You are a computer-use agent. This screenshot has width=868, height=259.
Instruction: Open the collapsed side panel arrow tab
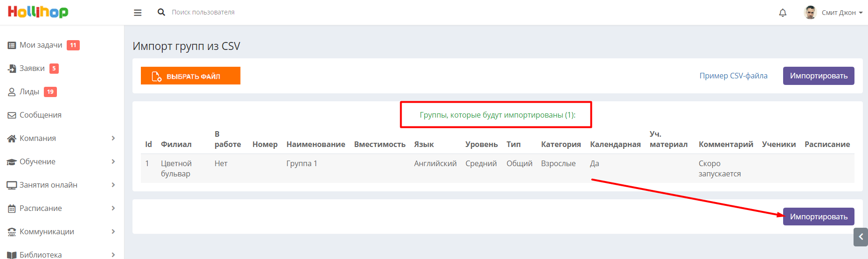pyautogui.click(x=861, y=237)
